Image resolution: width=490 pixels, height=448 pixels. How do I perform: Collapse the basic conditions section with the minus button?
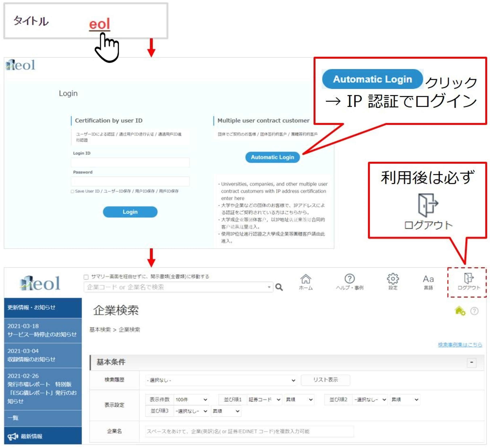click(x=472, y=362)
